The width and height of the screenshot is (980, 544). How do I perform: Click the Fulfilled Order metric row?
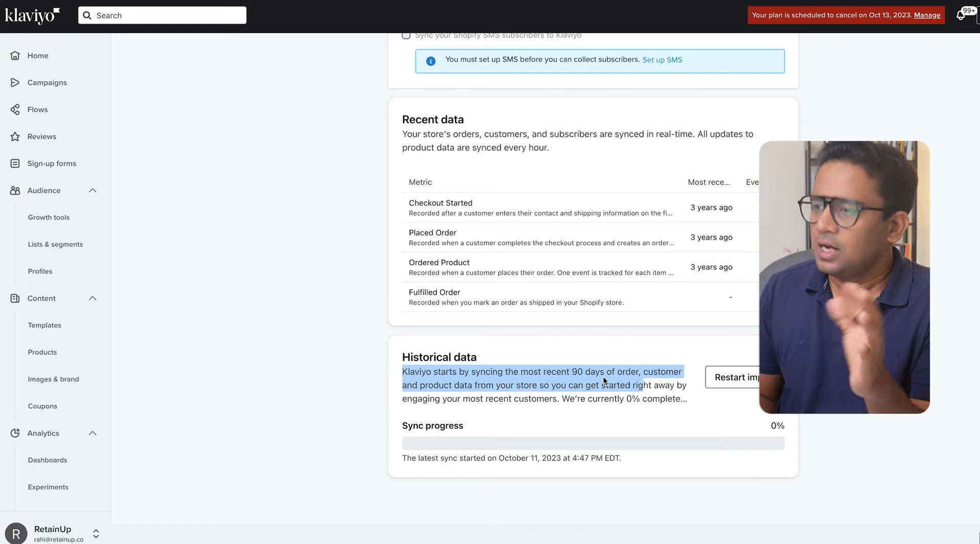pyautogui.click(x=580, y=297)
